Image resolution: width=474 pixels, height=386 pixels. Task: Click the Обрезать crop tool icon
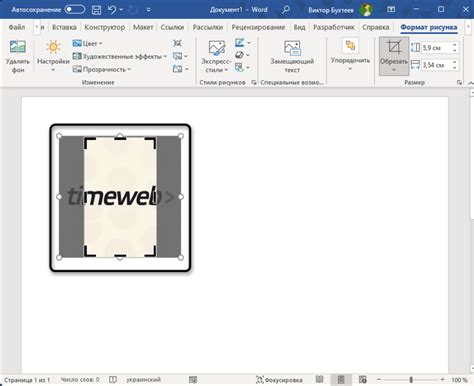(394, 47)
